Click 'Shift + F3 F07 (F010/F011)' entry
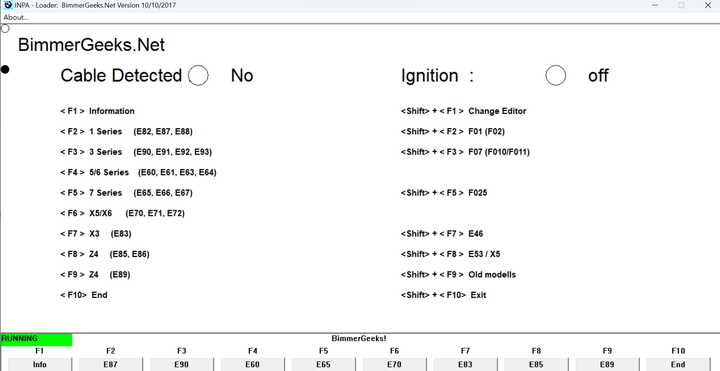The width and height of the screenshot is (720, 371). (465, 152)
